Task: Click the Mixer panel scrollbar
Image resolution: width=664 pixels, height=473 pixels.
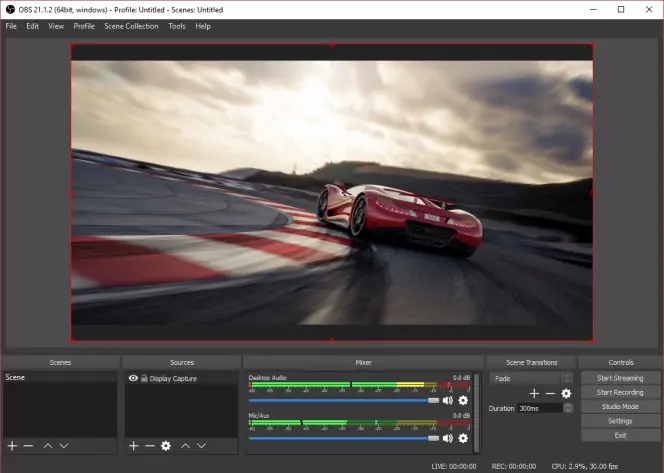Action: [476, 412]
